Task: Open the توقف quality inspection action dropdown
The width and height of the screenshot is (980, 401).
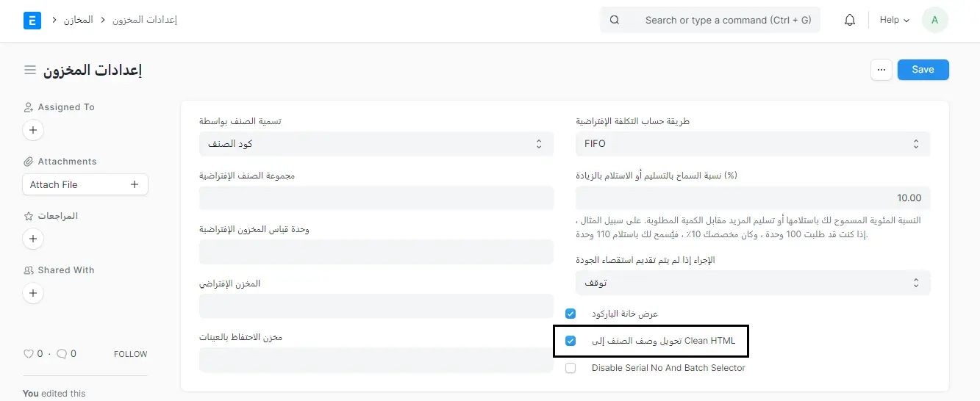Action: [753, 283]
